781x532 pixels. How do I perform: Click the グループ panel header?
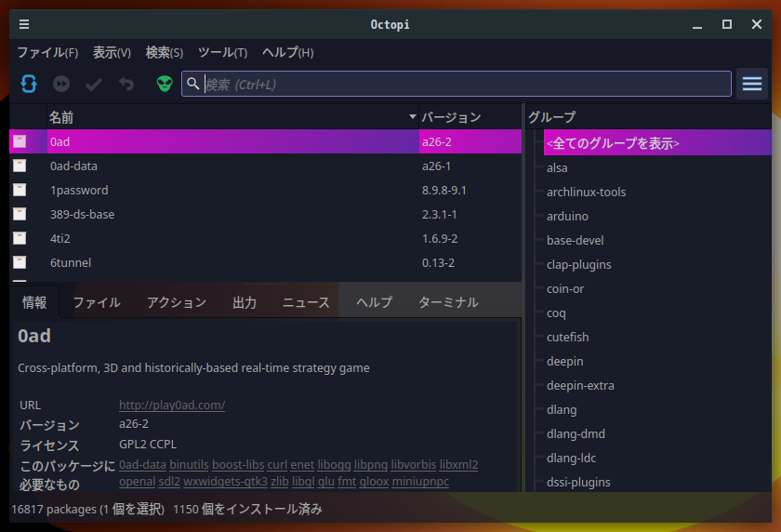[x=649, y=117]
